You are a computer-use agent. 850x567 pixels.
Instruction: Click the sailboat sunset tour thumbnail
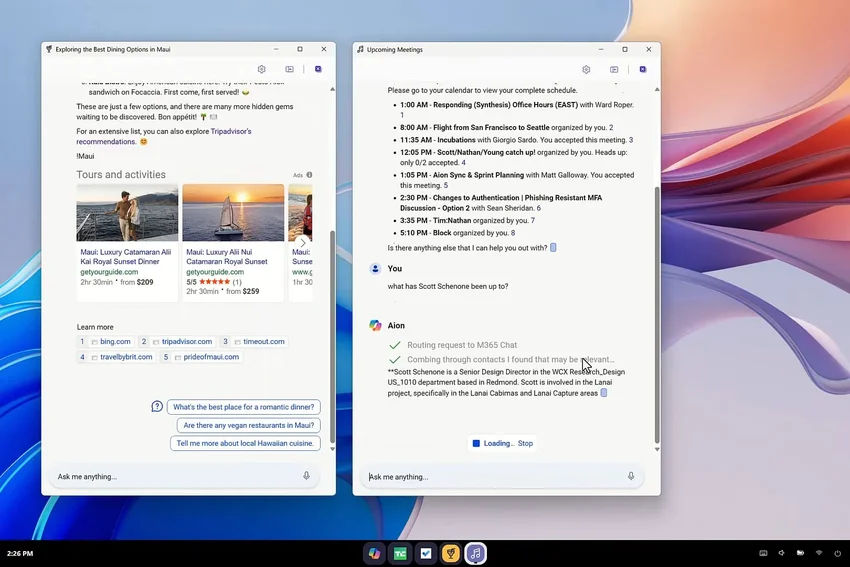click(233, 212)
